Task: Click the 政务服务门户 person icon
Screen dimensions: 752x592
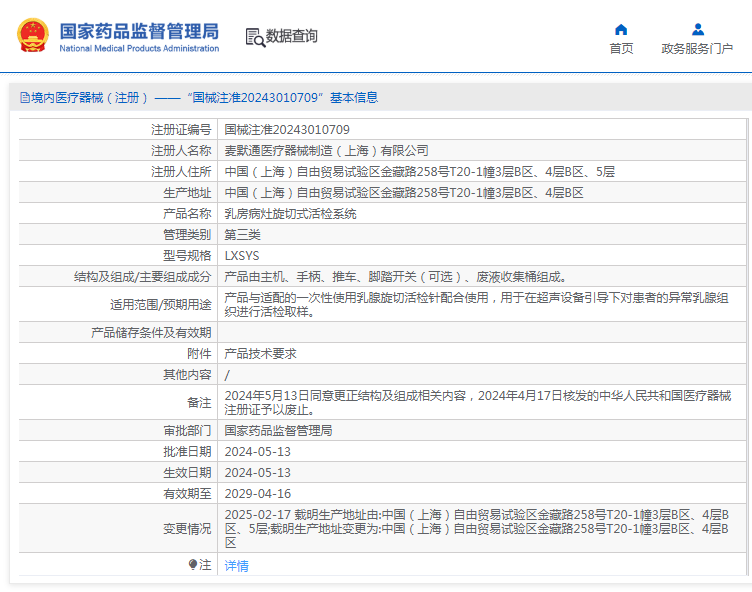Action: click(697, 29)
